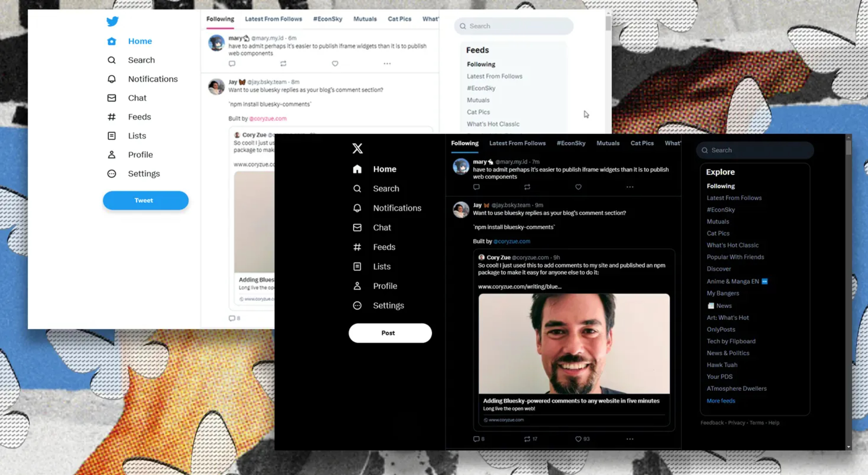Open the three-dot menu on mary's dark post
Image resolution: width=868 pixels, height=475 pixels.
(630, 187)
